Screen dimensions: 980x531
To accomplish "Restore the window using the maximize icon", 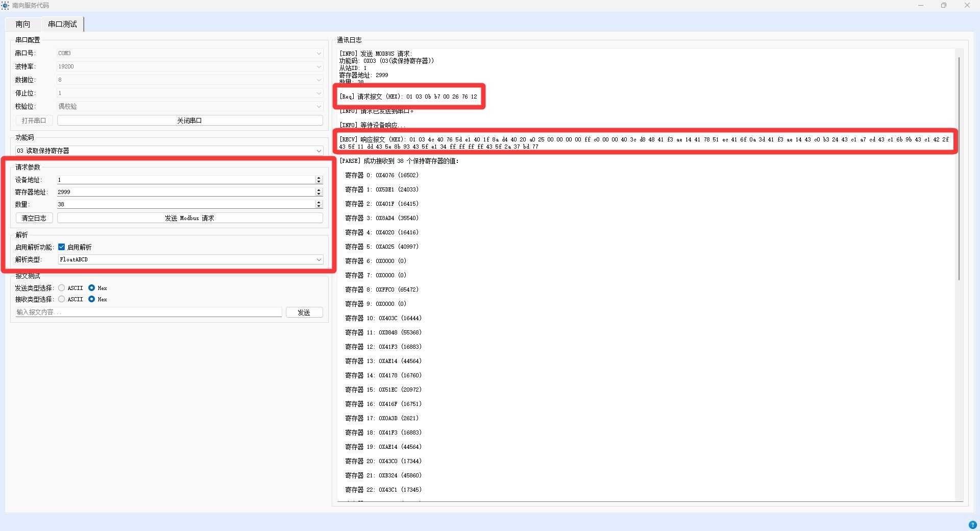I will click(943, 6).
